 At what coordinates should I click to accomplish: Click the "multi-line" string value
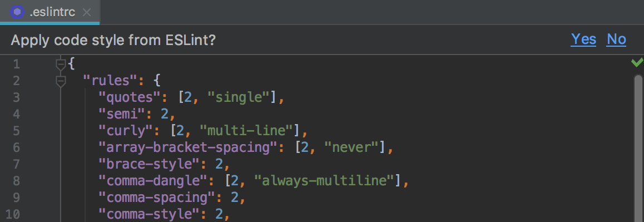(x=246, y=130)
